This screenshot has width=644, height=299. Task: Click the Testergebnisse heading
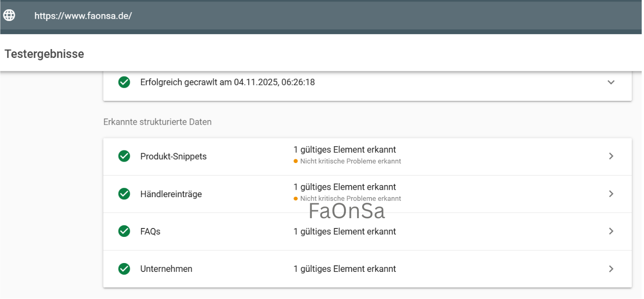point(44,54)
